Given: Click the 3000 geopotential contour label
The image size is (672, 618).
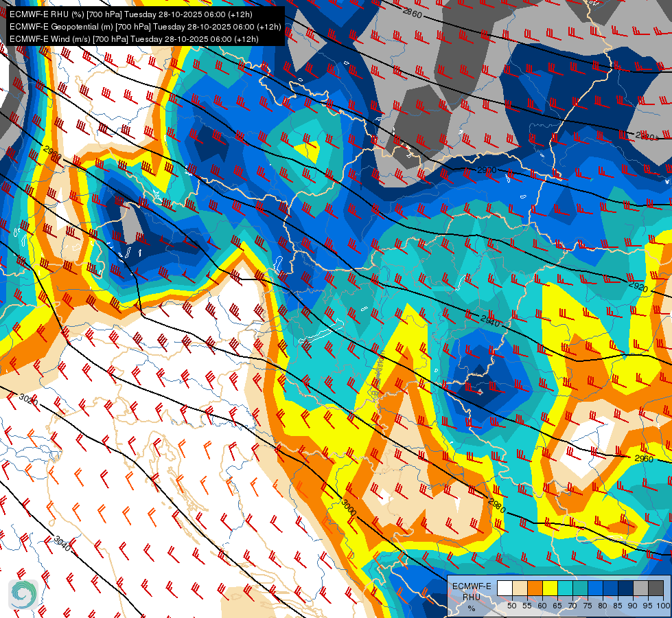Looking at the screenshot, I should (349, 507).
